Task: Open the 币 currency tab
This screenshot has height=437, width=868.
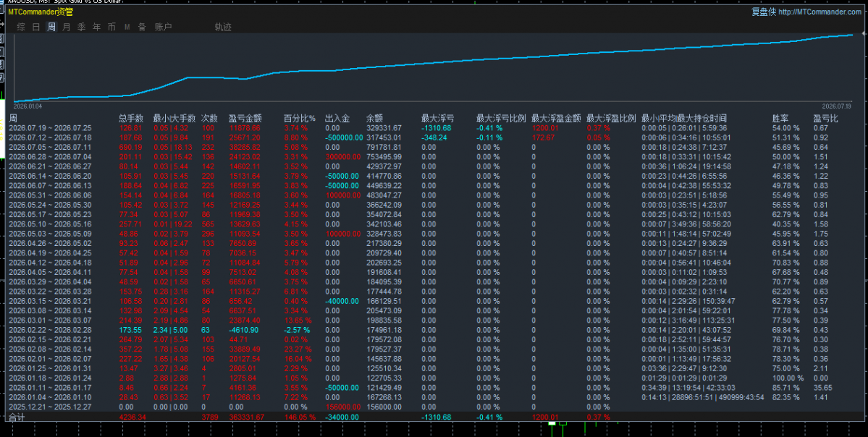Action: (x=111, y=27)
